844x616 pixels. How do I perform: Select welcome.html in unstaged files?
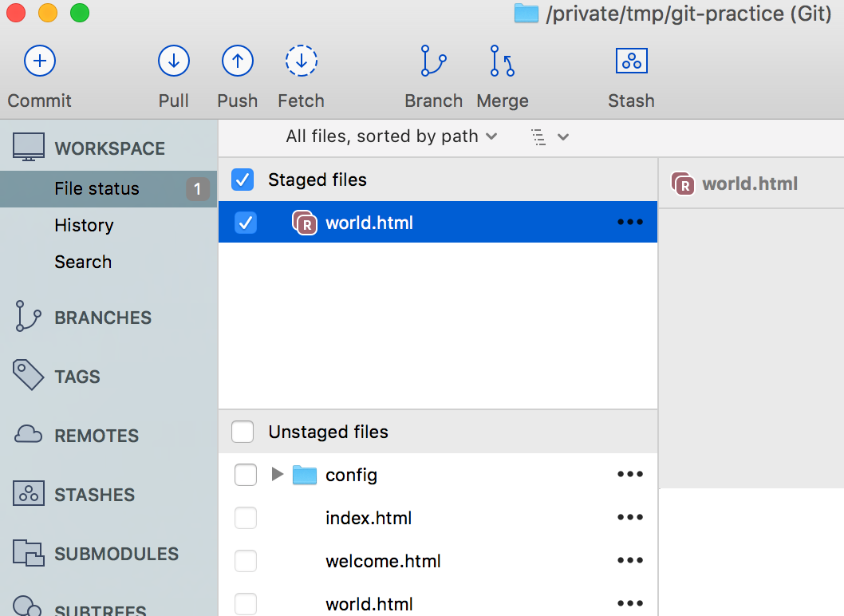coord(383,561)
